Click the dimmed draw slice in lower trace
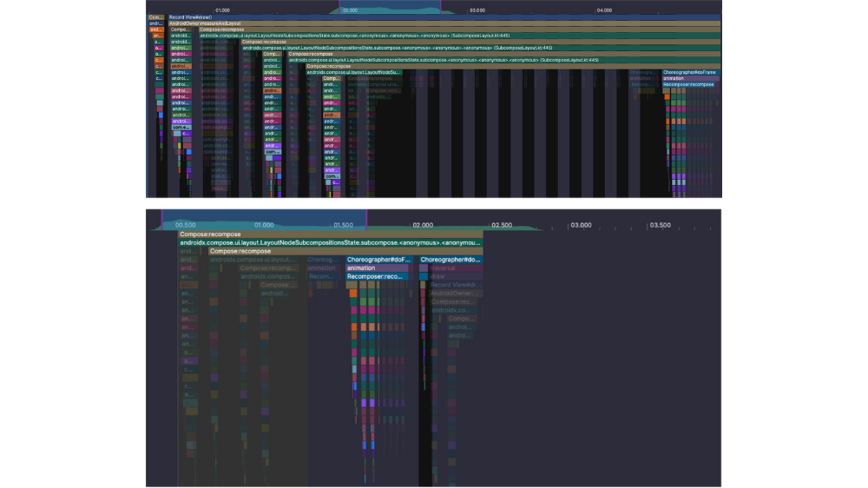This screenshot has height=488, width=868. click(x=455, y=276)
